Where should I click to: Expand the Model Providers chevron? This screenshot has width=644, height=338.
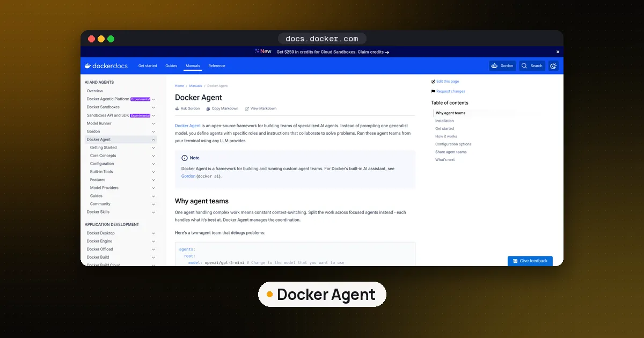[153, 188]
